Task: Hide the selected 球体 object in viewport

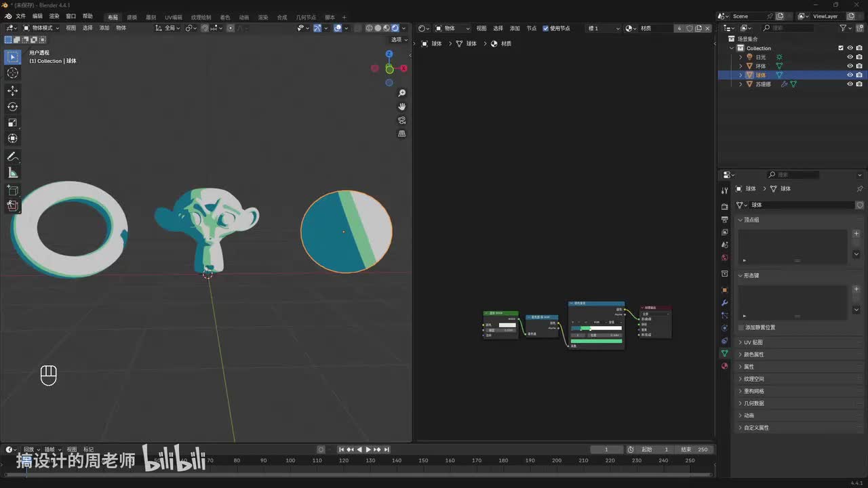Action: click(x=850, y=75)
